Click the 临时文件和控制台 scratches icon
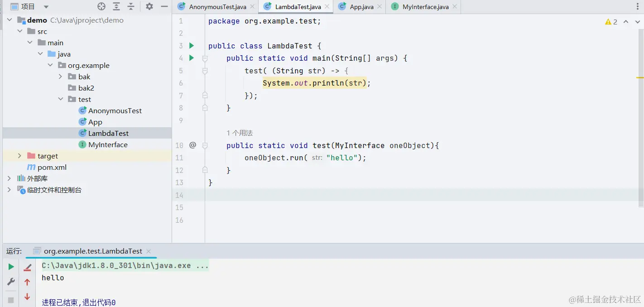 tap(21, 190)
